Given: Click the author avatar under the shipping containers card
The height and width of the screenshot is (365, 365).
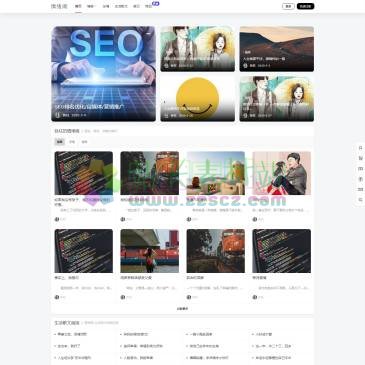Looking at the screenshot, I should 123,297.
